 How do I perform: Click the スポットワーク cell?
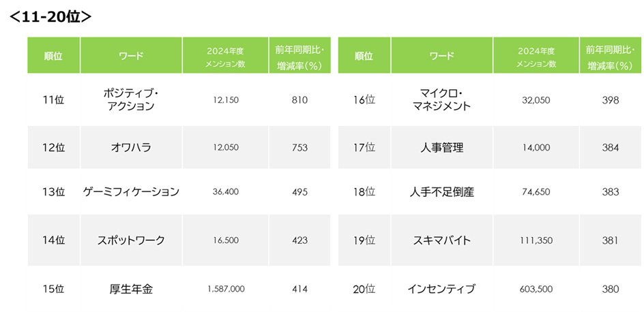[131, 240]
